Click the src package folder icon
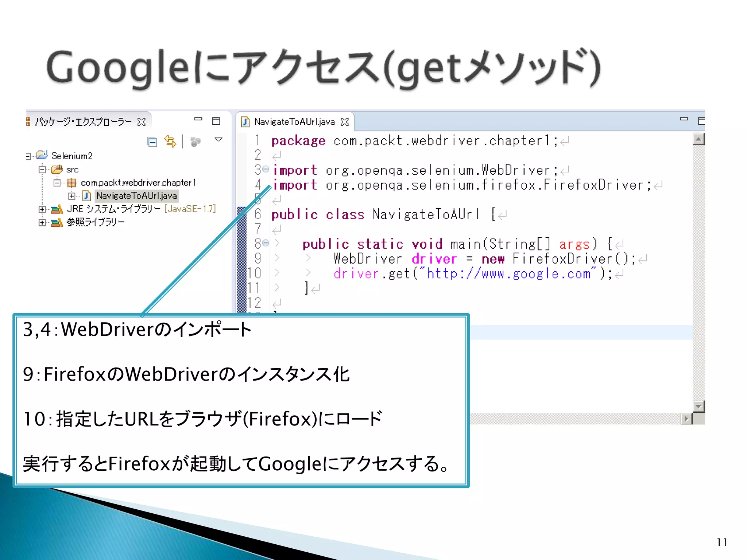This screenshot has height=560, width=747. [57, 169]
